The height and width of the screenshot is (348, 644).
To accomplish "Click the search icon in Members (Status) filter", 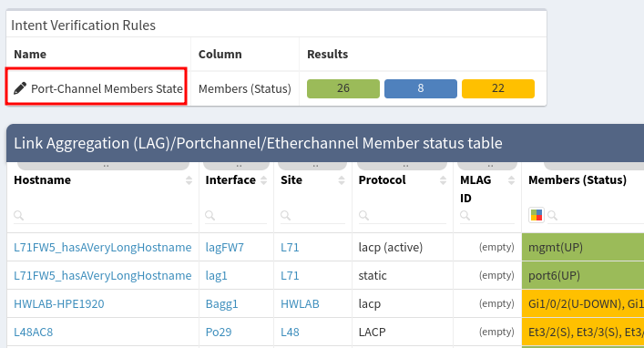I will click(552, 215).
